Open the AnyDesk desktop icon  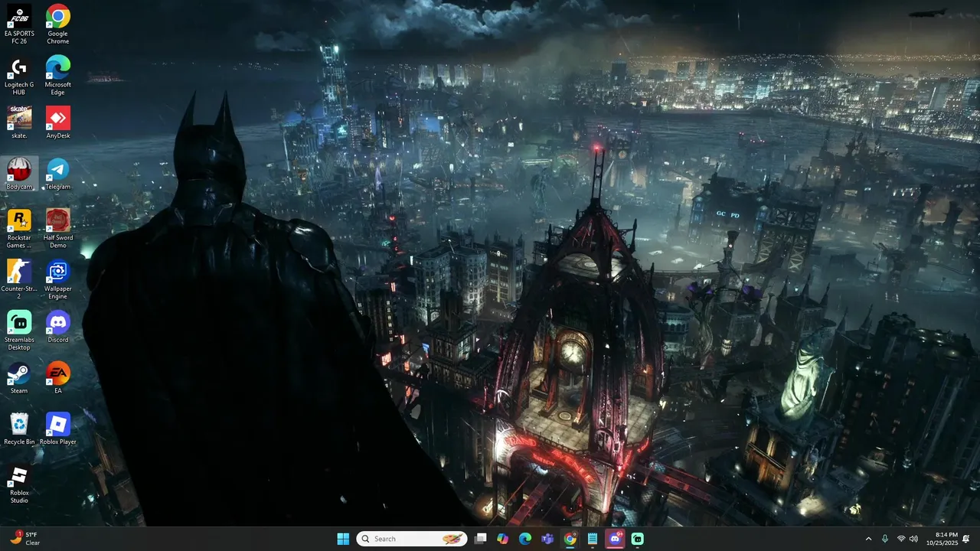58,122
